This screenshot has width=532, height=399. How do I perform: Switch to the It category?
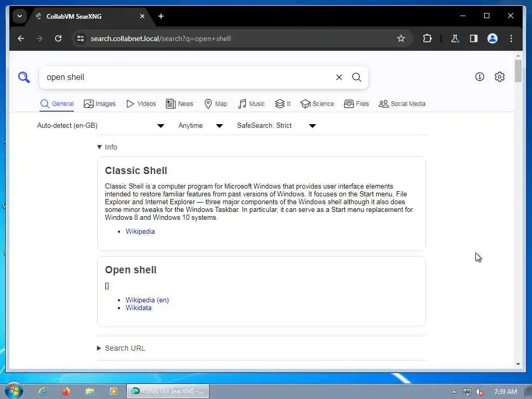[283, 104]
